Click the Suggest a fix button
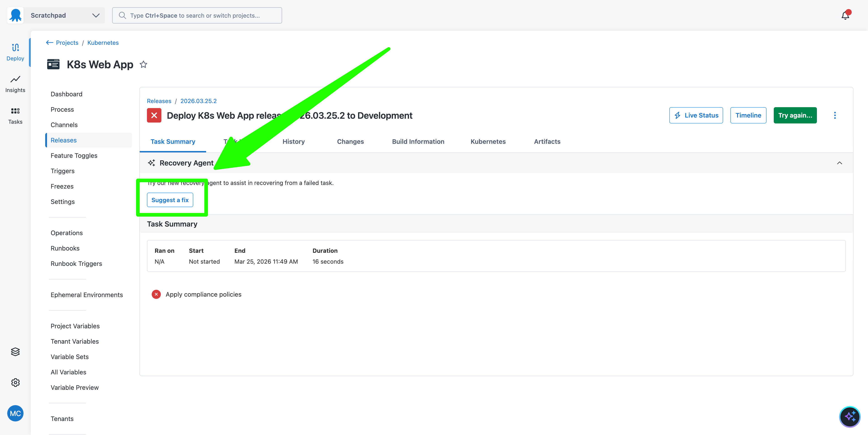The width and height of the screenshot is (868, 435). coord(170,200)
